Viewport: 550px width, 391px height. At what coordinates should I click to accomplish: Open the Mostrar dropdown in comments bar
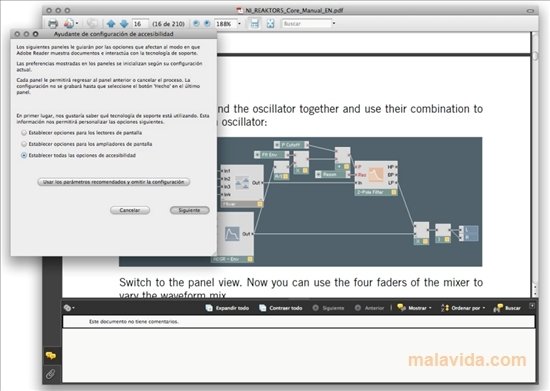click(x=414, y=308)
